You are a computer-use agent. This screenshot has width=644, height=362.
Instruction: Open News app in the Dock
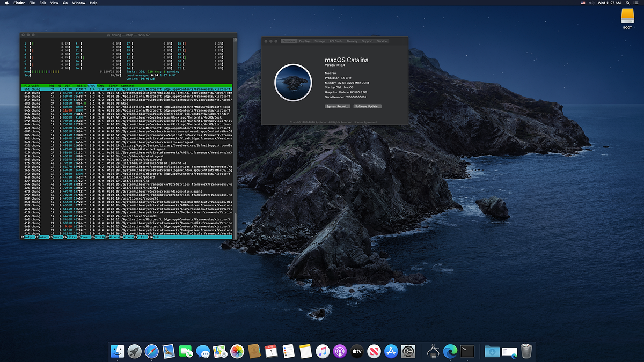[x=374, y=351]
